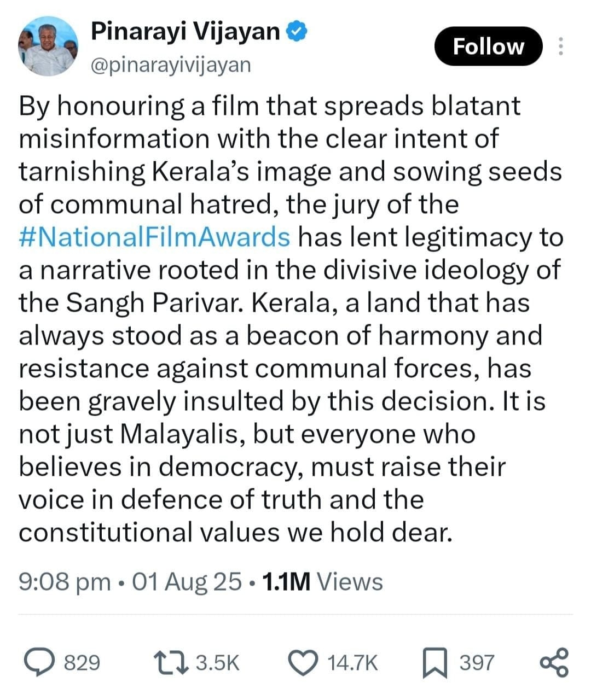Open the share icon
This screenshot has height=700, width=591.
554,662
